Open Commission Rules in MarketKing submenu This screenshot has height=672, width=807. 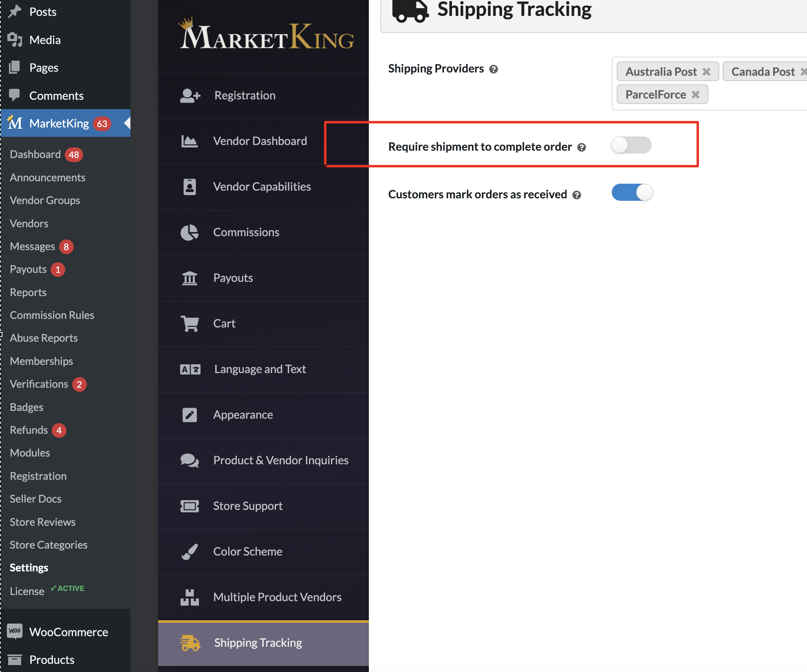click(52, 315)
